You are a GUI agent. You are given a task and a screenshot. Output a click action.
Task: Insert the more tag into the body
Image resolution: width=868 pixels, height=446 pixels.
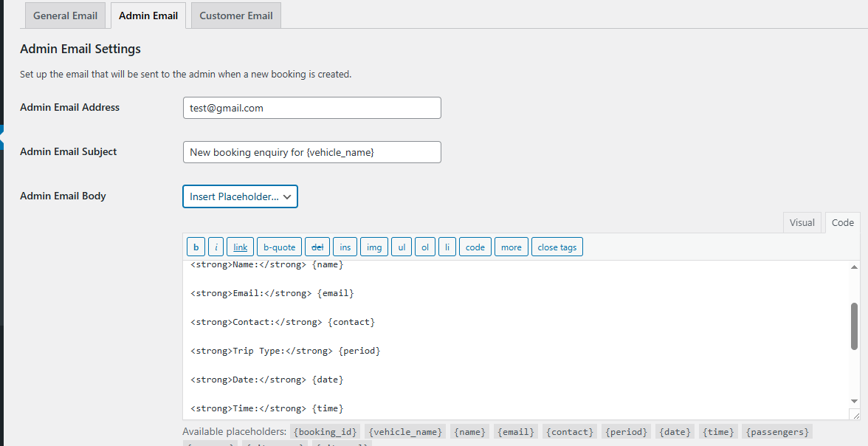pyautogui.click(x=511, y=246)
